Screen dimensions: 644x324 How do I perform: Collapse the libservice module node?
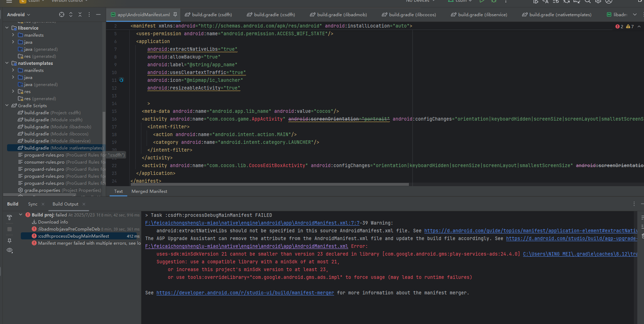(7, 28)
